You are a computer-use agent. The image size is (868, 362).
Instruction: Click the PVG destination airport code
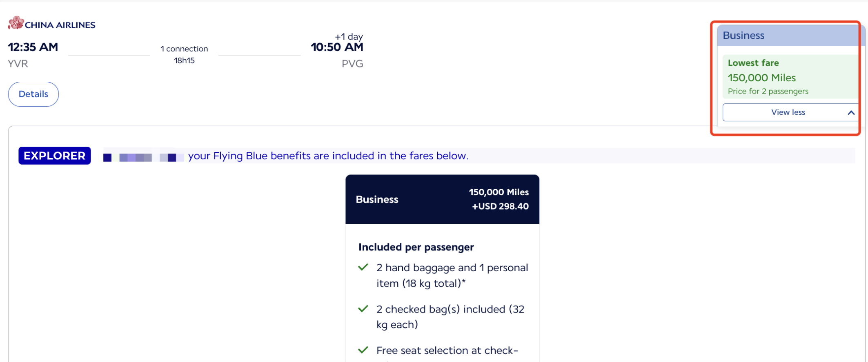pyautogui.click(x=352, y=64)
